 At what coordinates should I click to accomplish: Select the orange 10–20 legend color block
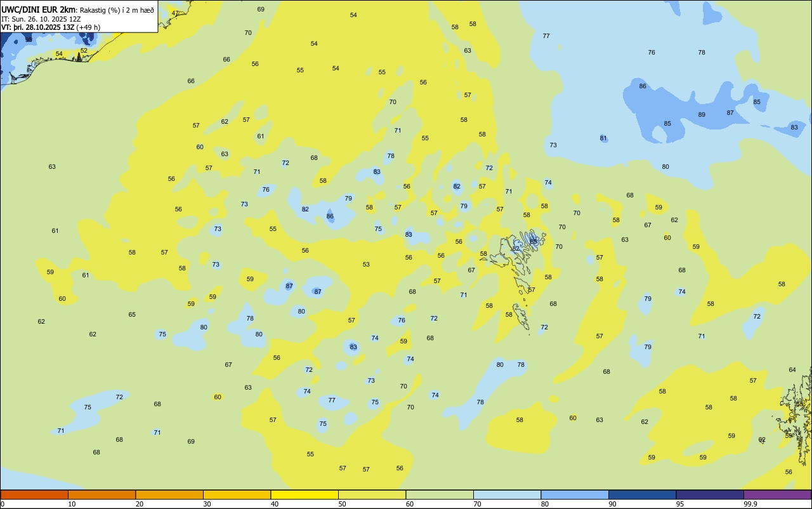(x=101, y=494)
